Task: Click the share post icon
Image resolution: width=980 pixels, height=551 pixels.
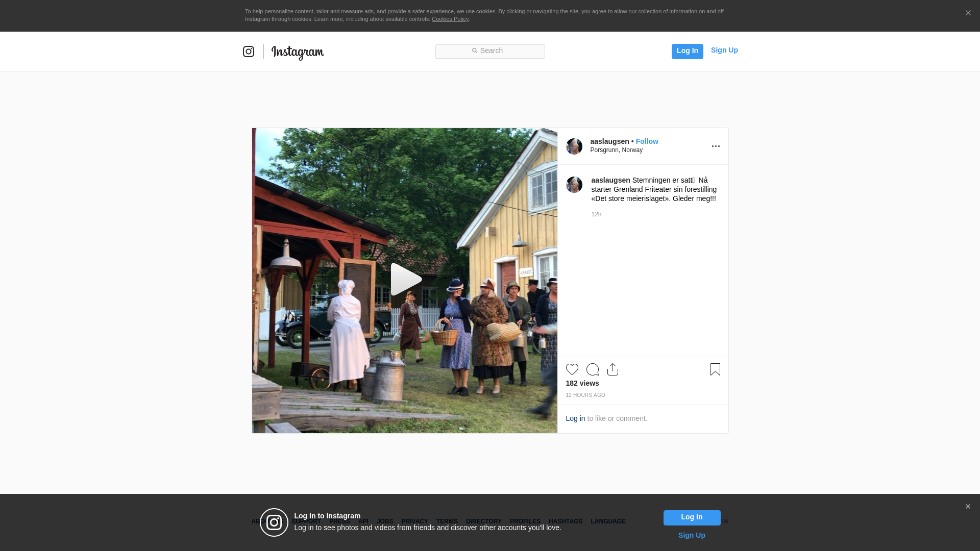Action: pyautogui.click(x=612, y=369)
